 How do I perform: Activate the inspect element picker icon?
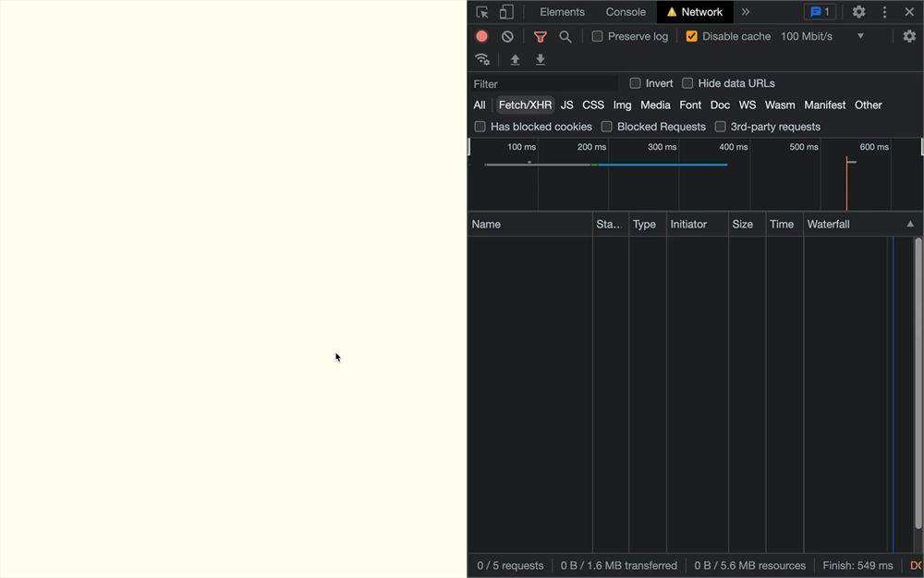482,12
